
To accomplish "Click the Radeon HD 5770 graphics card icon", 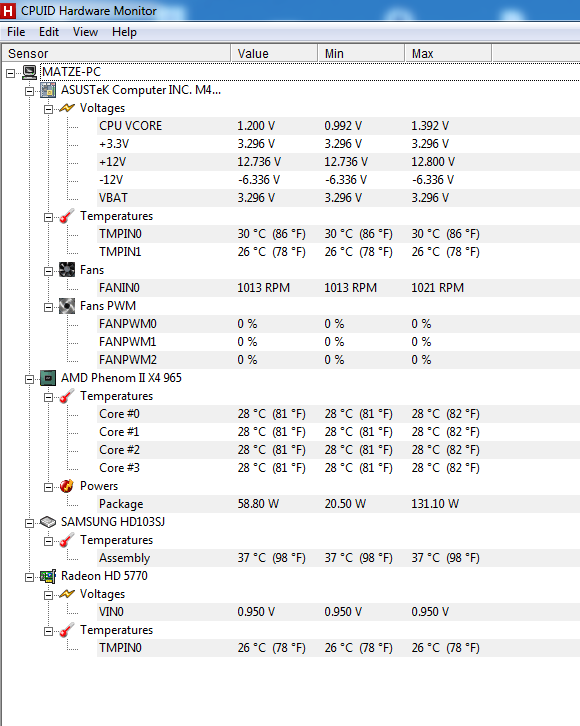I will pos(48,576).
